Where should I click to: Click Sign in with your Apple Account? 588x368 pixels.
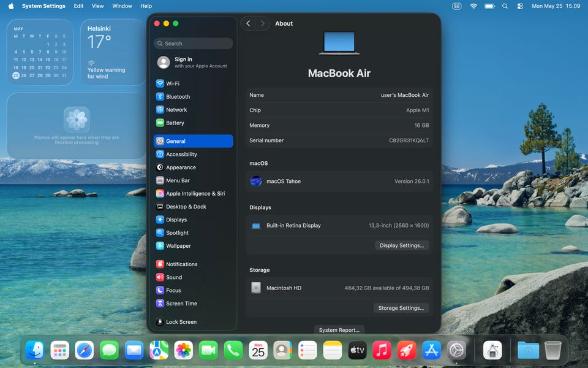point(193,63)
